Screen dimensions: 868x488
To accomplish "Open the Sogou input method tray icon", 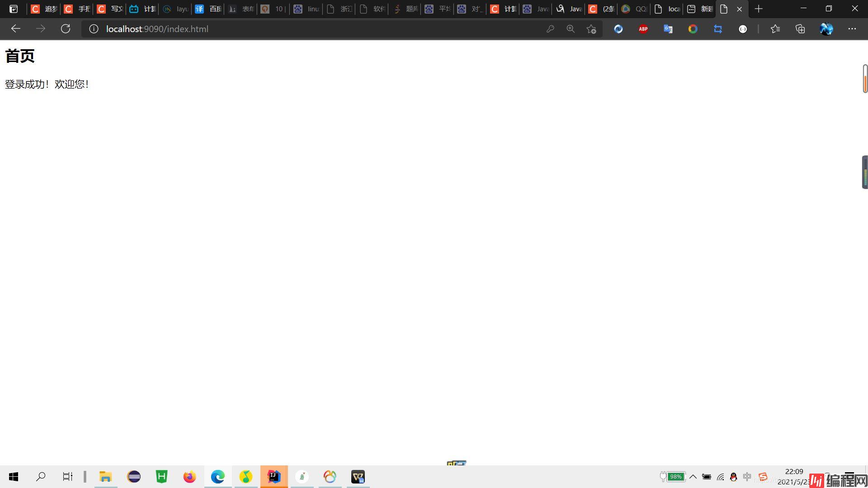I will (x=763, y=477).
